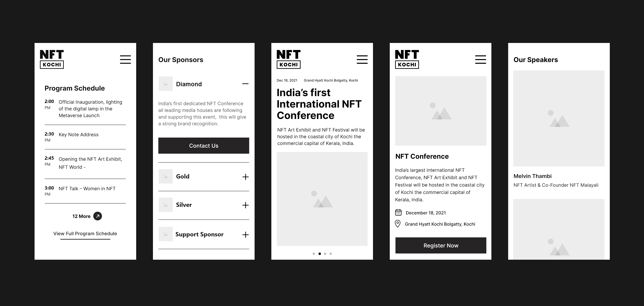This screenshot has width=644, height=306.
Task: Click the calendar icon next to December 18
Action: point(398,213)
